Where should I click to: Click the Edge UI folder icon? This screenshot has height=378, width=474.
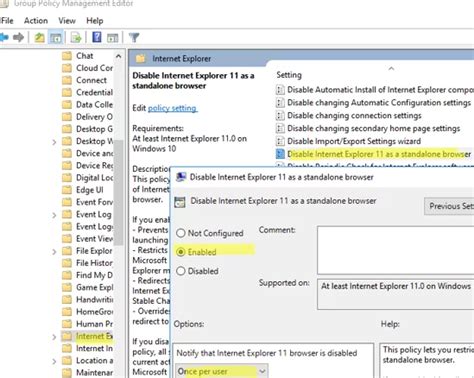click(67, 190)
